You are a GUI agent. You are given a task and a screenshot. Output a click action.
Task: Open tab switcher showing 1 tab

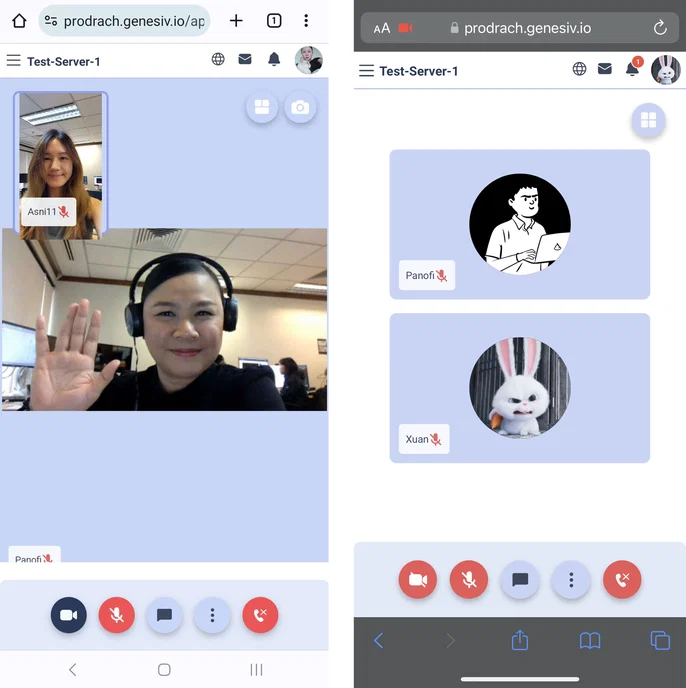274,21
